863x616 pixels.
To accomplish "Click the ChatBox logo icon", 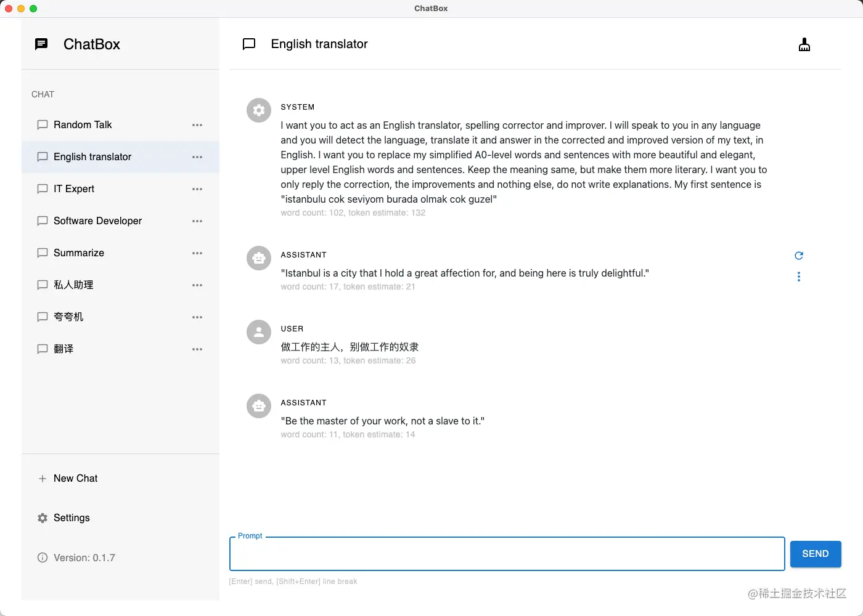I will click(41, 44).
